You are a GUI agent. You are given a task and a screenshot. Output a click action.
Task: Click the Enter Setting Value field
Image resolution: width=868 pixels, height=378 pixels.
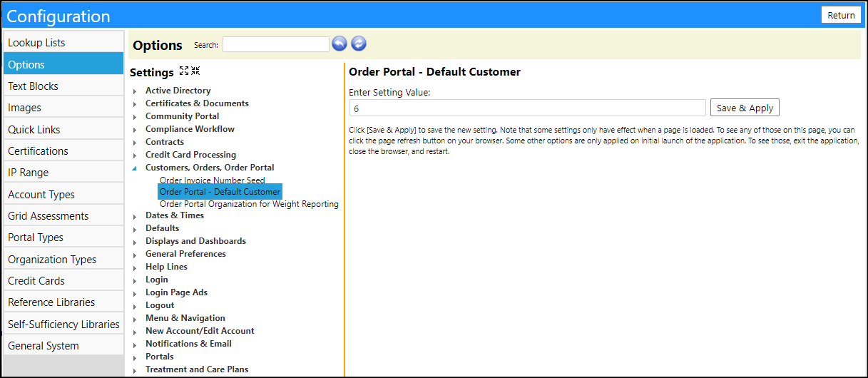(527, 108)
